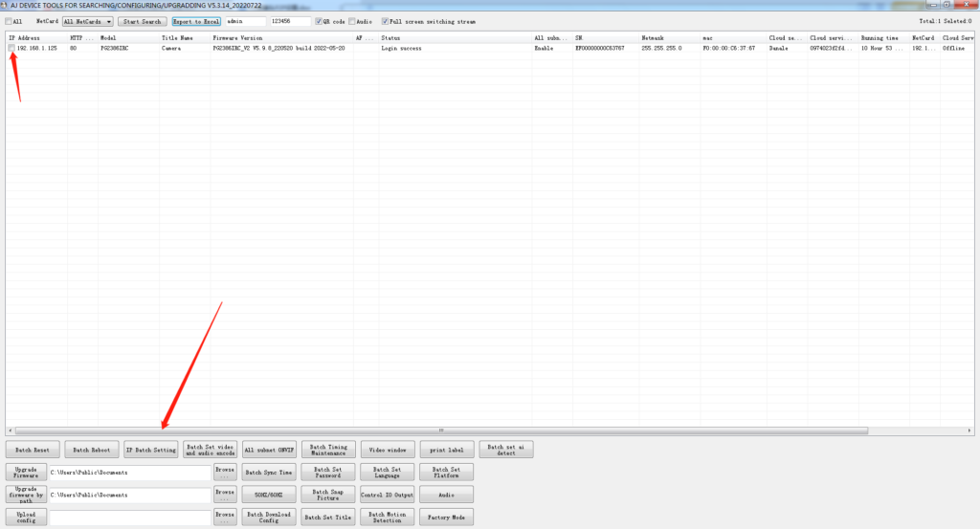This screenshot has width=980, height=529.
Task: Open Batch Motion Detection settings
Action: (x=387, y=517)
